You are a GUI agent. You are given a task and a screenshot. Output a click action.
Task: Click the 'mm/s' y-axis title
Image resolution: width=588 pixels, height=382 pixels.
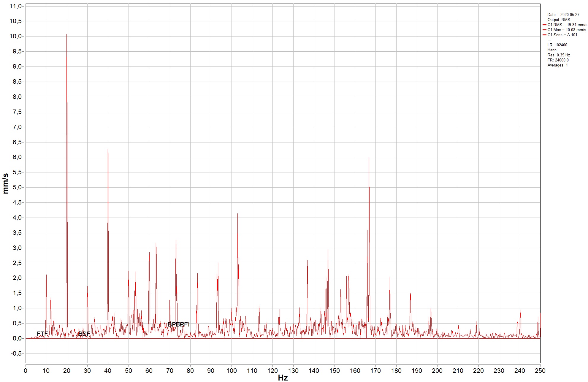tap(5, 184)
